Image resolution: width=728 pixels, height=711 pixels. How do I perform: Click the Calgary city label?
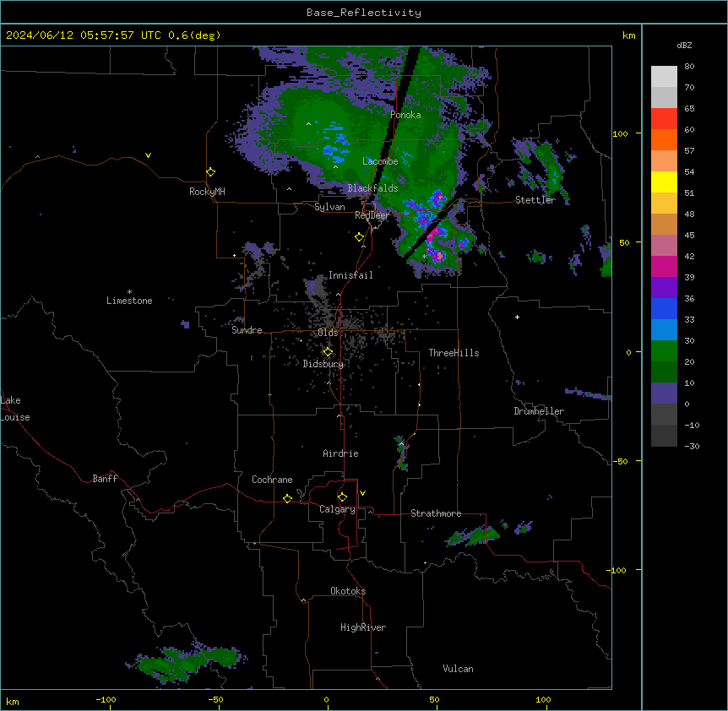coord(337,509)
